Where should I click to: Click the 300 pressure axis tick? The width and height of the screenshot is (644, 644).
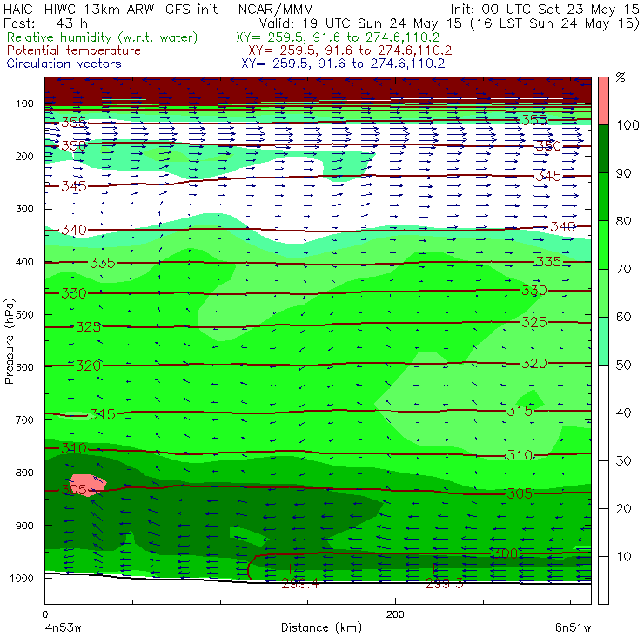[x=24, y=209]
